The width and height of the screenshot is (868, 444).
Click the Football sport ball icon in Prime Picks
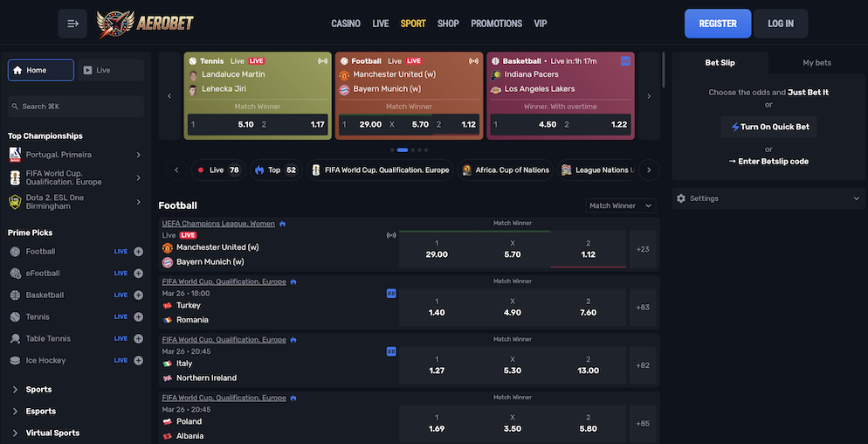pyautogui.click(x=15, y=252)
